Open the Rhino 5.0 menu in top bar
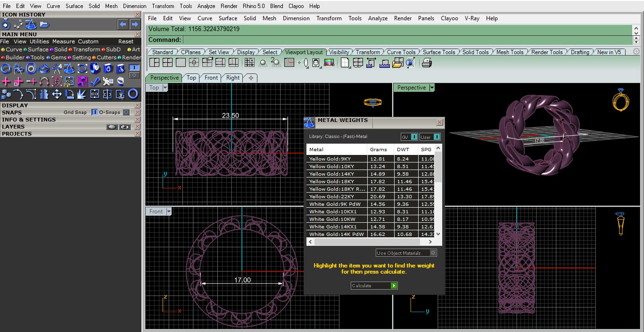Screen dimensions: 644x332 (x=254, y=6)
